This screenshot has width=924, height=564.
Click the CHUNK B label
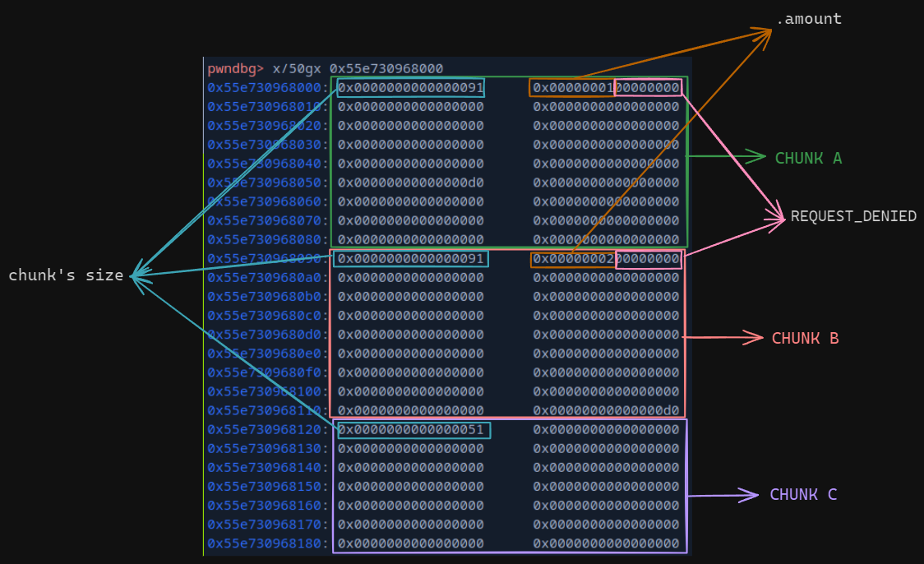click(x=805, y=339)
